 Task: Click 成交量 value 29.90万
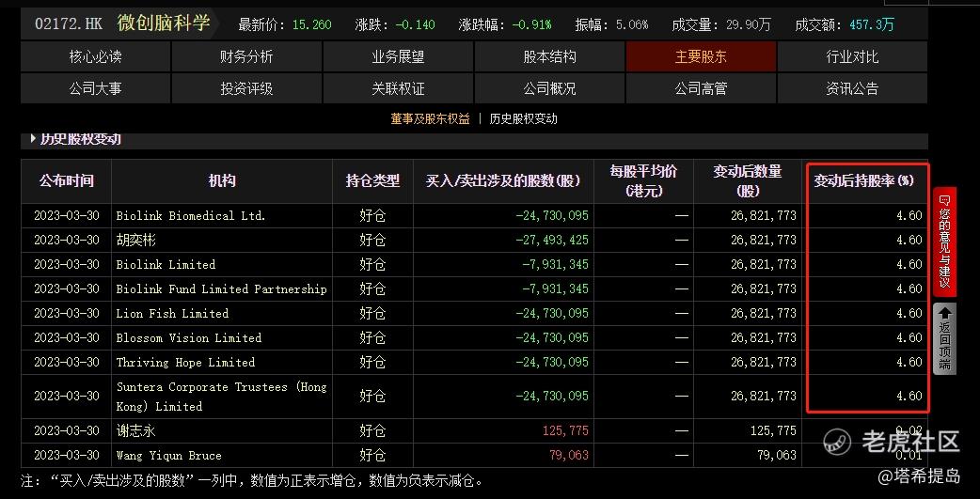coord(748,25)
